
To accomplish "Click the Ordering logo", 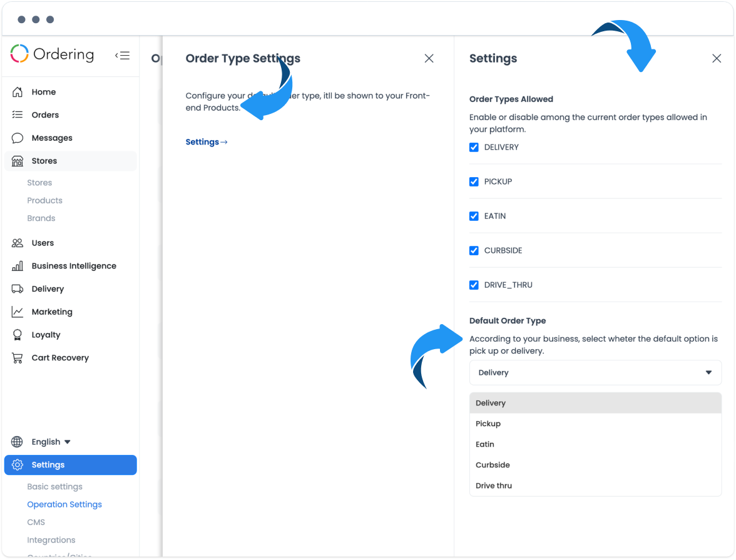I will 52,54.
